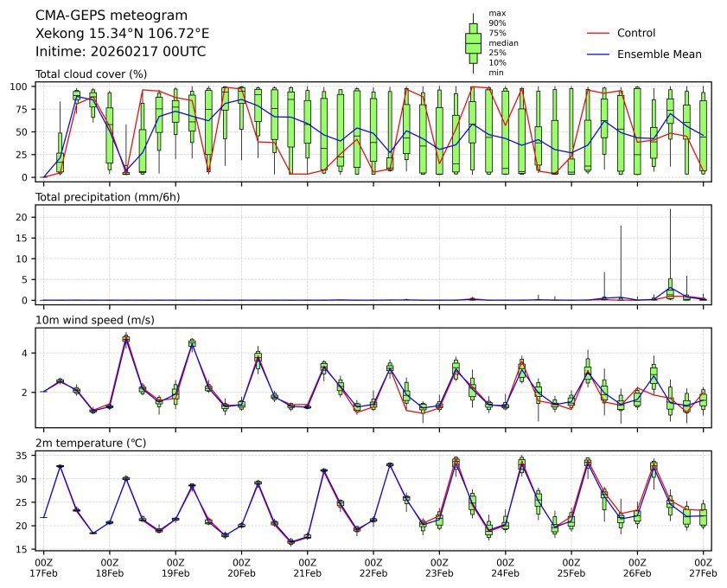Click the Initime 20260217 00UTC text
Image resolution: width=727 pixels, height=588 pixels.
tap(120, 52)
